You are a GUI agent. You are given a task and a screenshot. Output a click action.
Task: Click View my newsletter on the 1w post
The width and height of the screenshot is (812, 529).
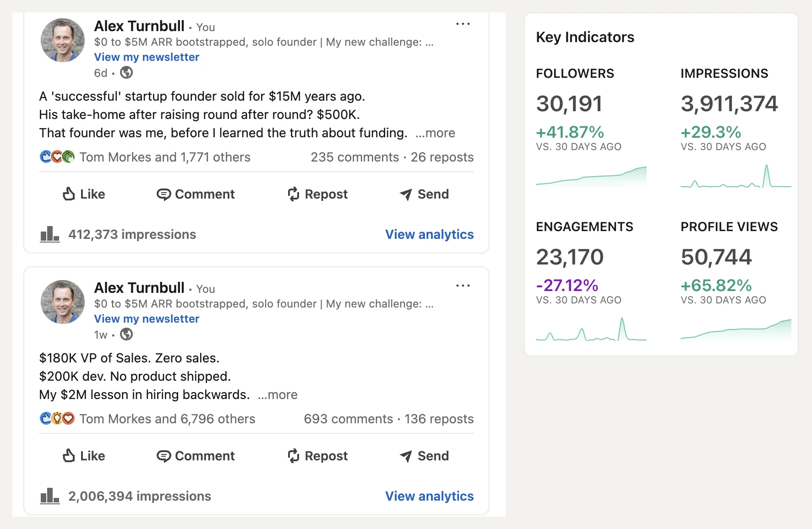click(147, 319)
